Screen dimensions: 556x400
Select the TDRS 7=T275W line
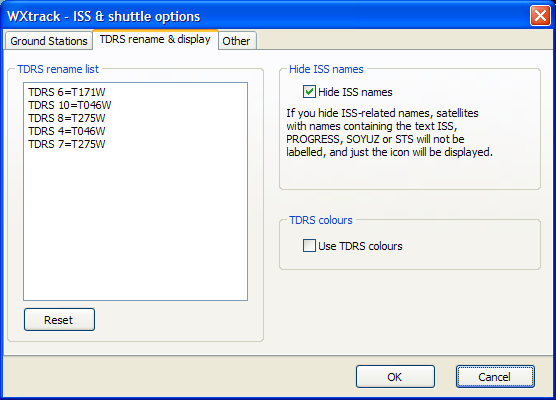point(67,144)
